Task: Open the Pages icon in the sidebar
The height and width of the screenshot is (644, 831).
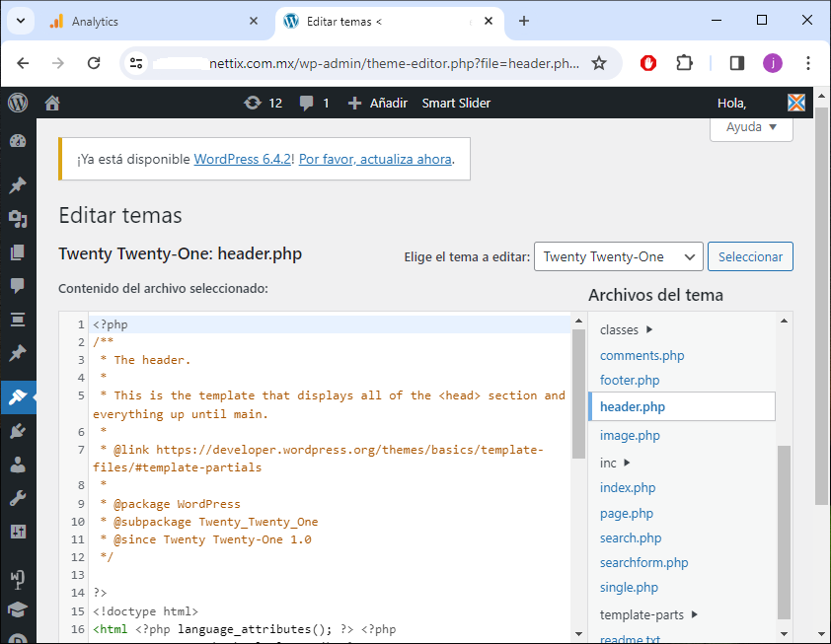Action: pos(17,252)
